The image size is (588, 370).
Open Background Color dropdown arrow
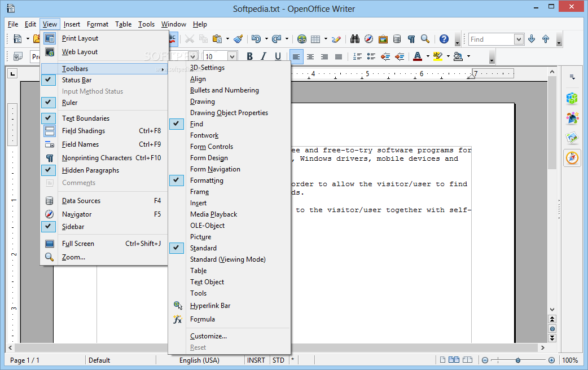pyautogui.click(x=469, y=56)
